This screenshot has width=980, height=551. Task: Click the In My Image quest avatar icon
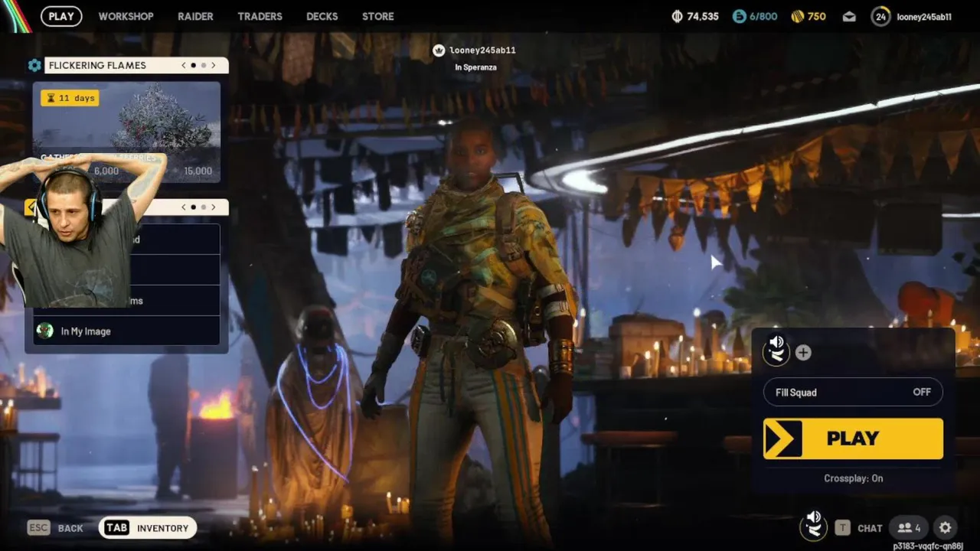pos(45,331)
